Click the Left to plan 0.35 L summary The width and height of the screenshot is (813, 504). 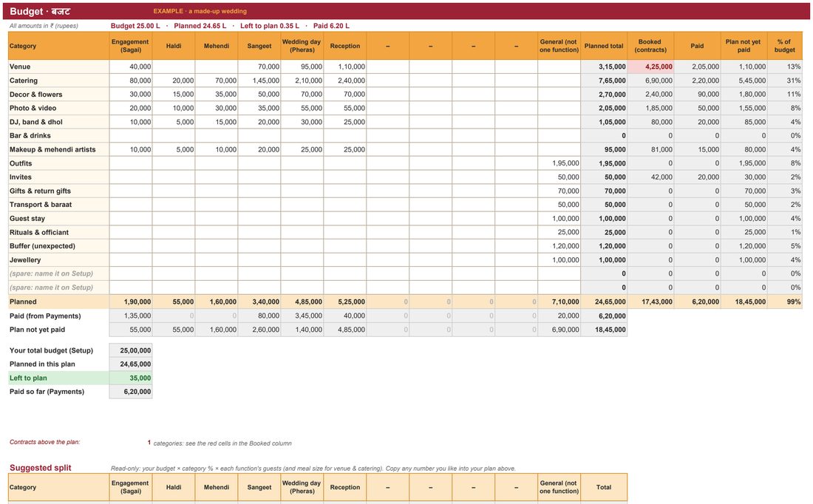270,25
